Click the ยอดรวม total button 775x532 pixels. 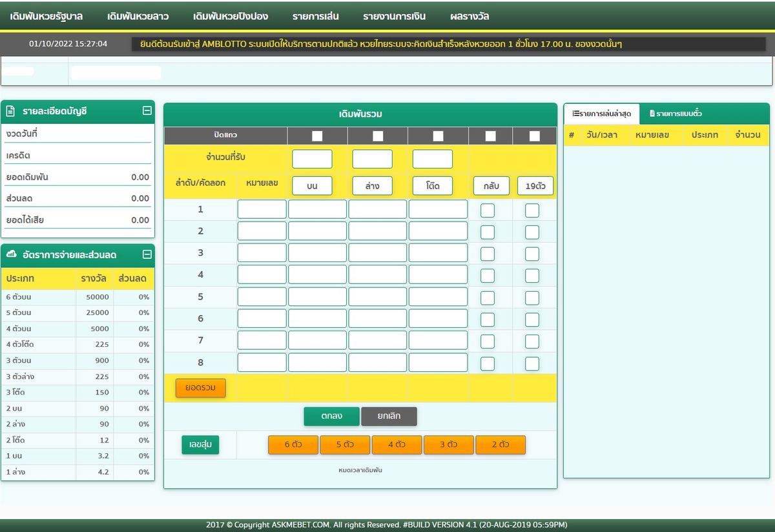pyautogui.click(x=201, y=388)
